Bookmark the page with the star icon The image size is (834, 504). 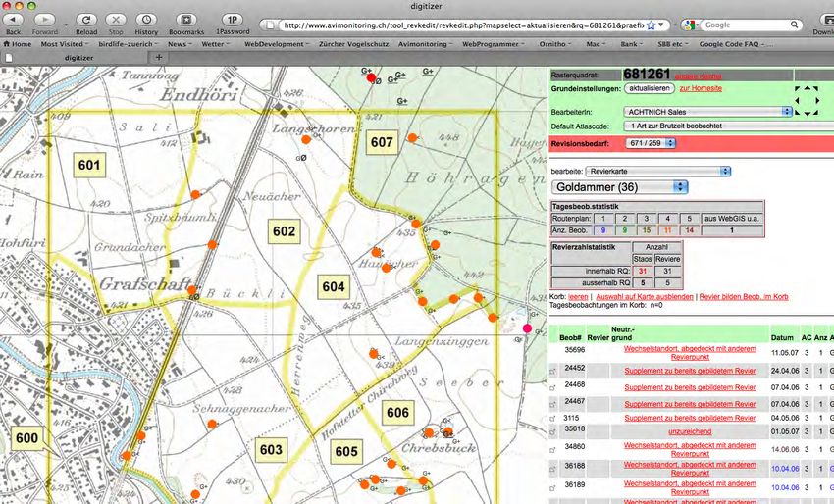(x=651, y=25)
